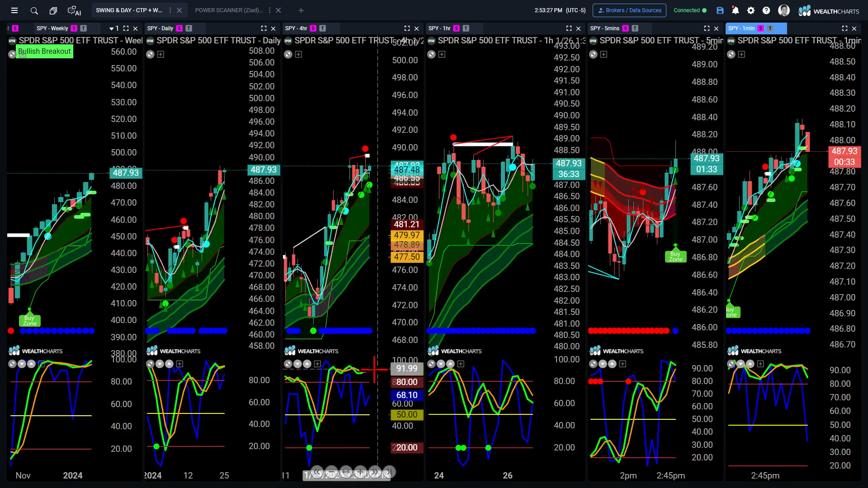Screen dimensions: 868x488
Task: Add a new workspace tab
Action: pyautogui.click(x=301, y=10)
